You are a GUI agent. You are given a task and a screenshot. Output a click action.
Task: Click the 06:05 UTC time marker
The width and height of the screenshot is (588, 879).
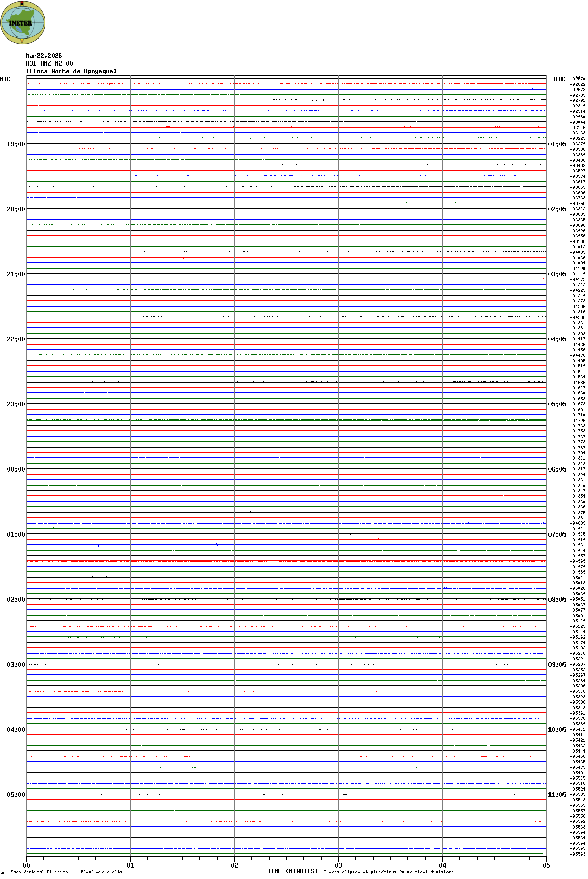coord(557,469)
